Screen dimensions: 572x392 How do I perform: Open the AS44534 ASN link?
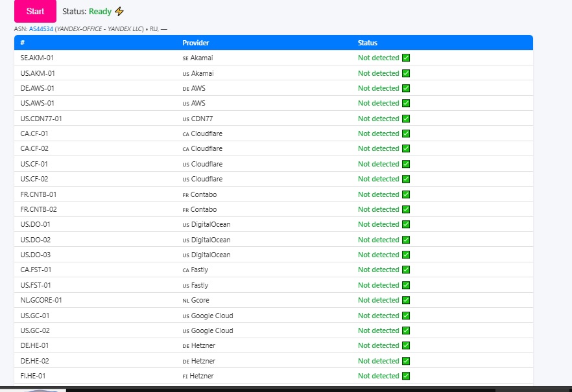[41, 29]
